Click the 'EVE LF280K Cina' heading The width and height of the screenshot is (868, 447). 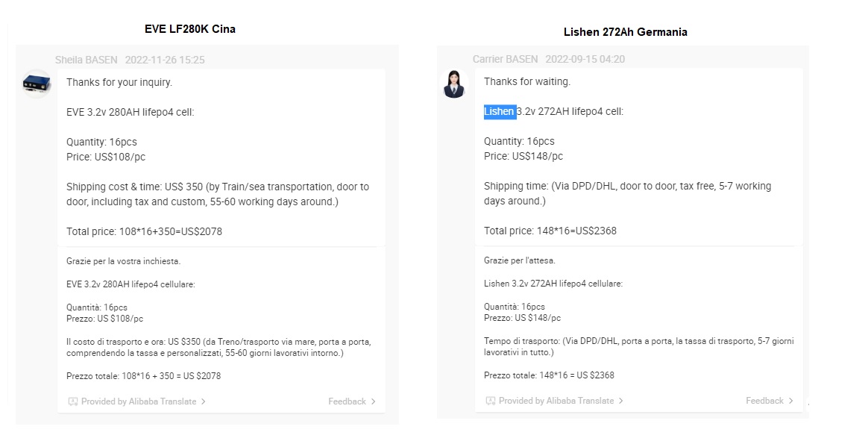pyautogui.click(x=190, y=29)
